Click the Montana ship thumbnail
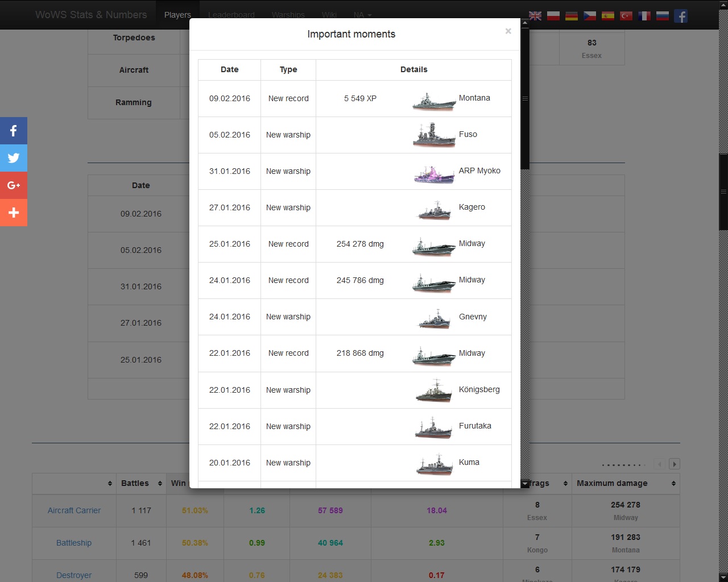The height and width of the screenshot is (582, 728). [433, 100]
